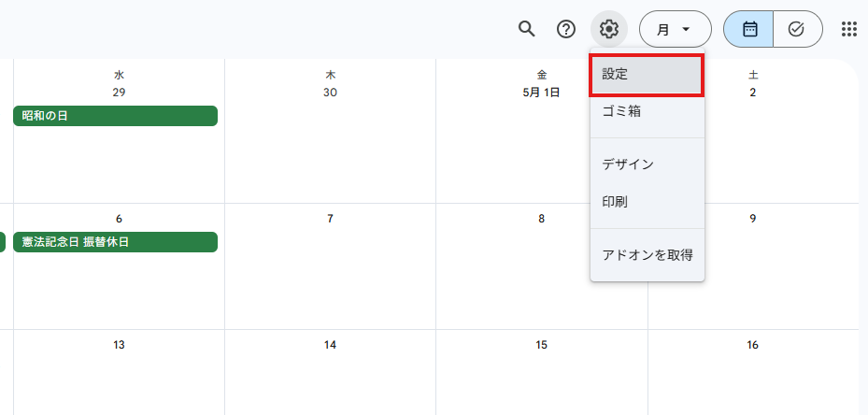
Task: Click the 5月 1日 date label
Action: [541, 93]
